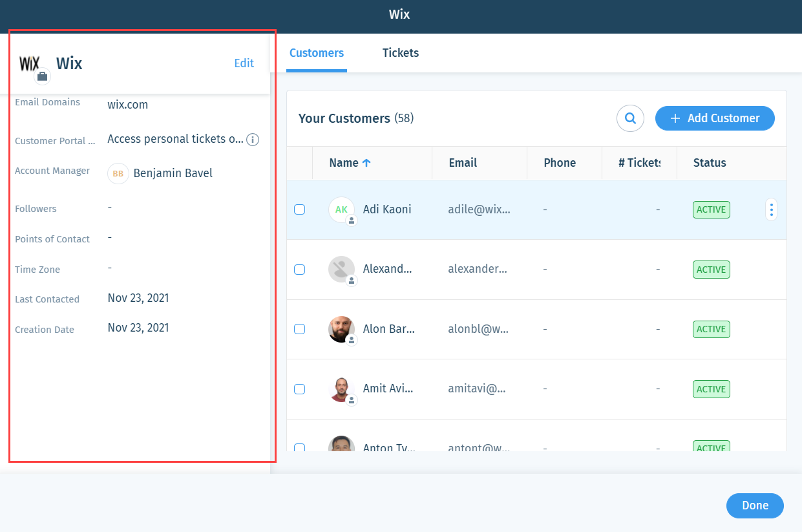Click the ACTIVE badge in Alexander's row
Viewport: 802px width, 532px height.
(712, 270)
